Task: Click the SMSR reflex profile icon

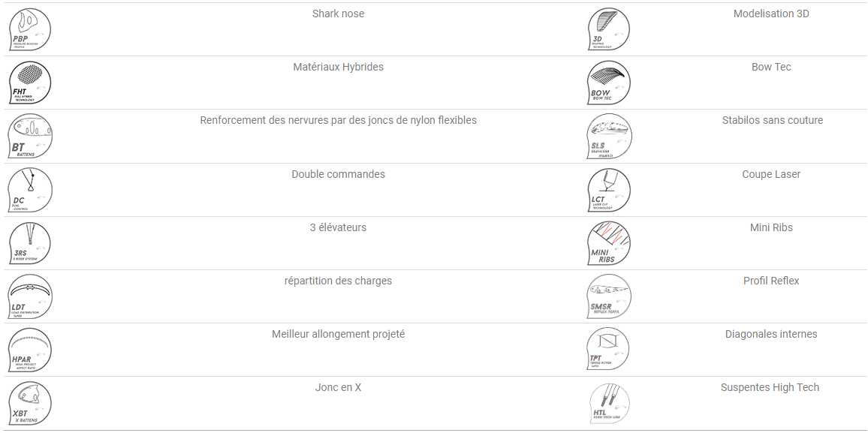Action: tap(609, 296)
